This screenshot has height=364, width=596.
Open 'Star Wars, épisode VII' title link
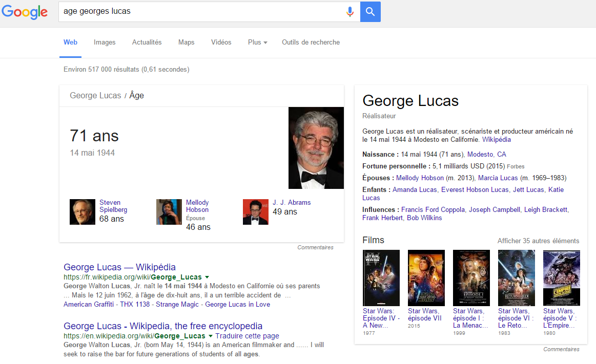coord(425,315)
